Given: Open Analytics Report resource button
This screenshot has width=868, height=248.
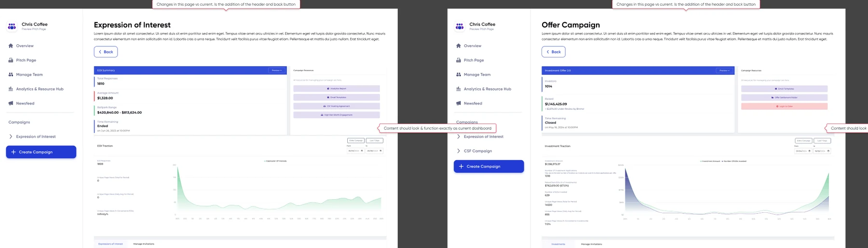Looking at the screenshot, I should (x=337, y=89).
